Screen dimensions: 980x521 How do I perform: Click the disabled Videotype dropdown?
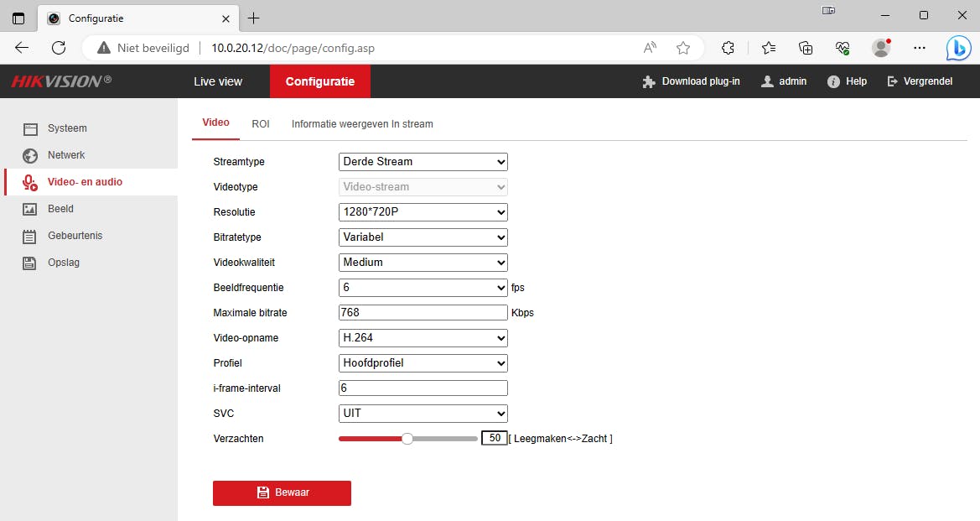[x=423, y=187]
